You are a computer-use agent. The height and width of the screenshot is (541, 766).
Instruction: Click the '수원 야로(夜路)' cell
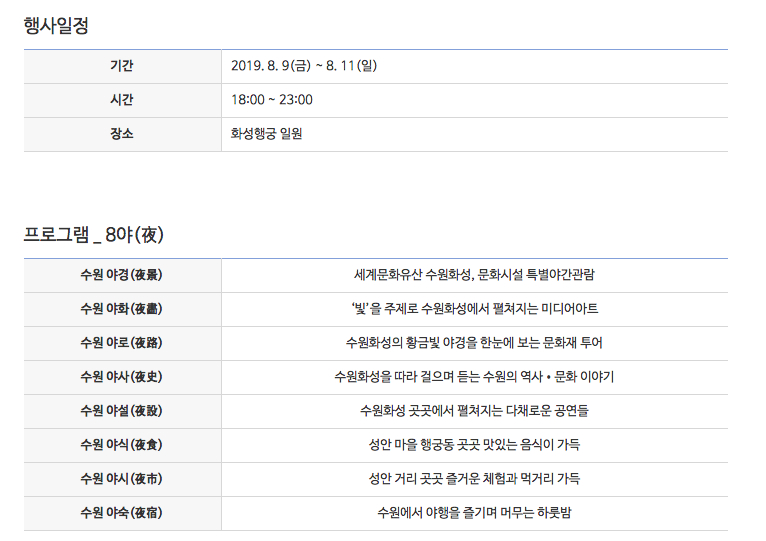[x=122, y=343]
